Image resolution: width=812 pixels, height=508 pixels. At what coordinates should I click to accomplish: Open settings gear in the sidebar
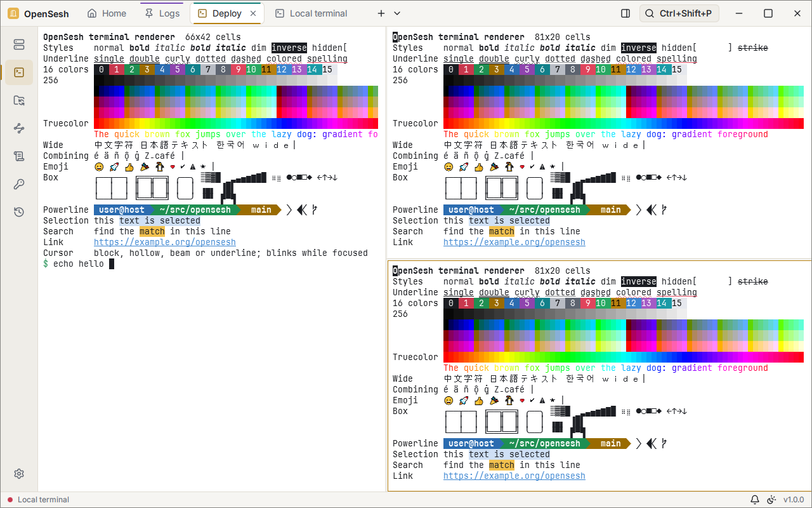[19, 474]
